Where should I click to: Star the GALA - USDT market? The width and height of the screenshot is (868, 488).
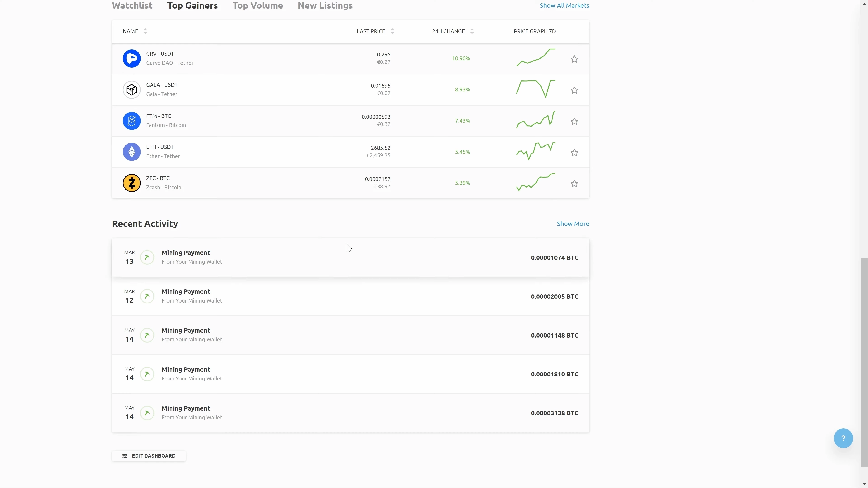pyautogui.click(x=574, y=90)
